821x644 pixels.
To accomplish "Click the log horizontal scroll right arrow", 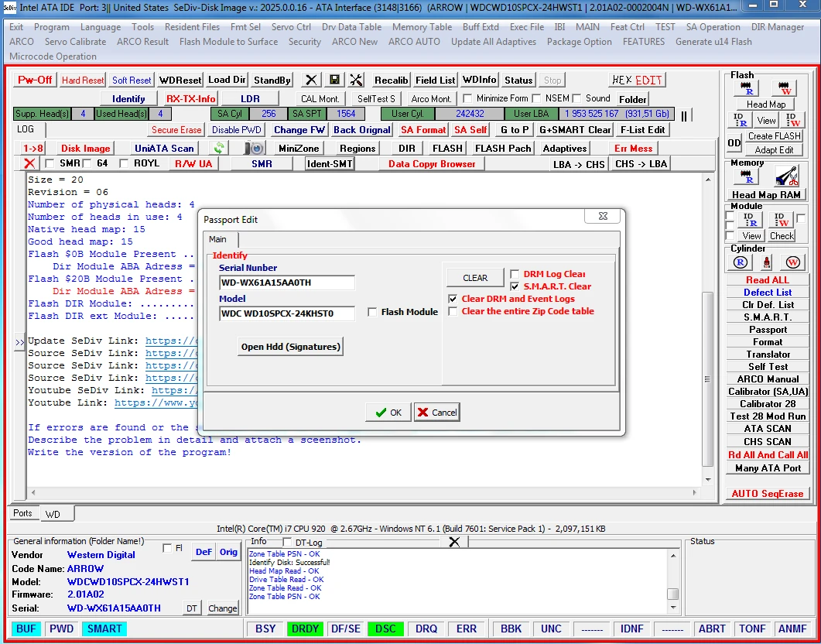I will click(695, 493).
